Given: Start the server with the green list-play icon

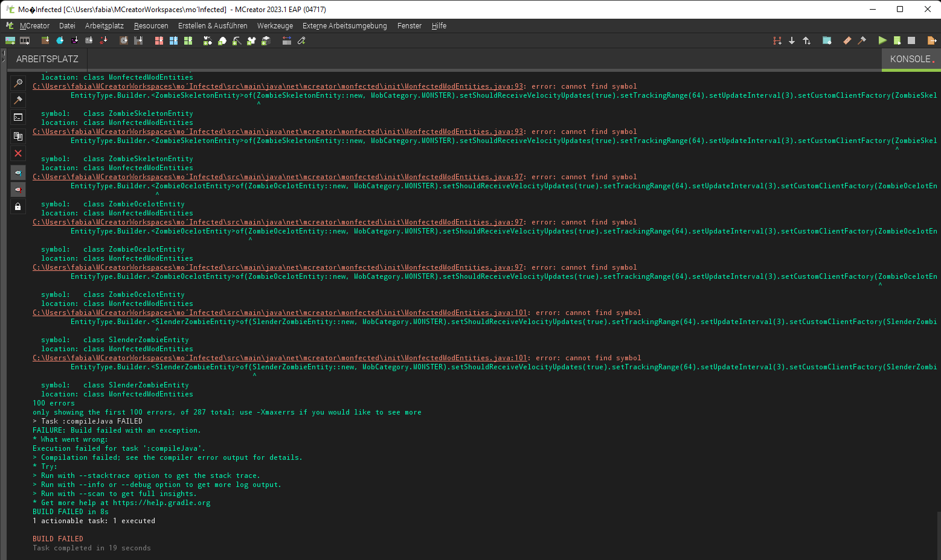Looking at the screenshot, I should click(x=897, y=40).
